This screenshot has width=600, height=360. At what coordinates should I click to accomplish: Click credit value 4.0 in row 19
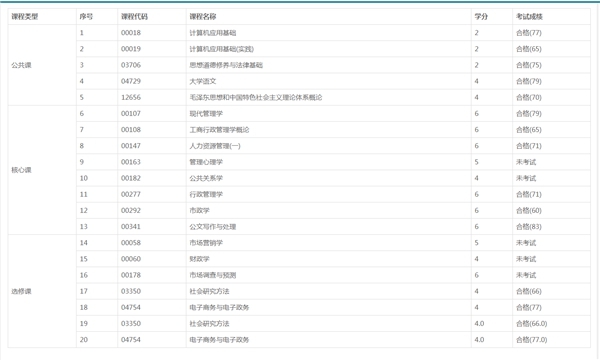click(x=479, y=324)
